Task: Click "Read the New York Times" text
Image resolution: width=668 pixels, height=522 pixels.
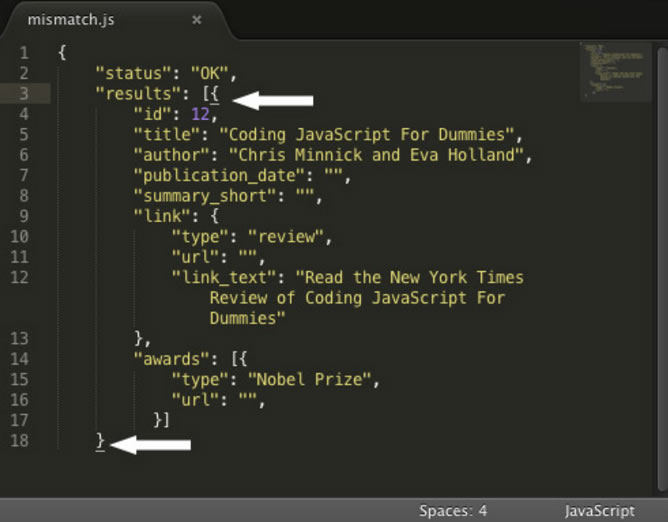Action: click(410, 277)
